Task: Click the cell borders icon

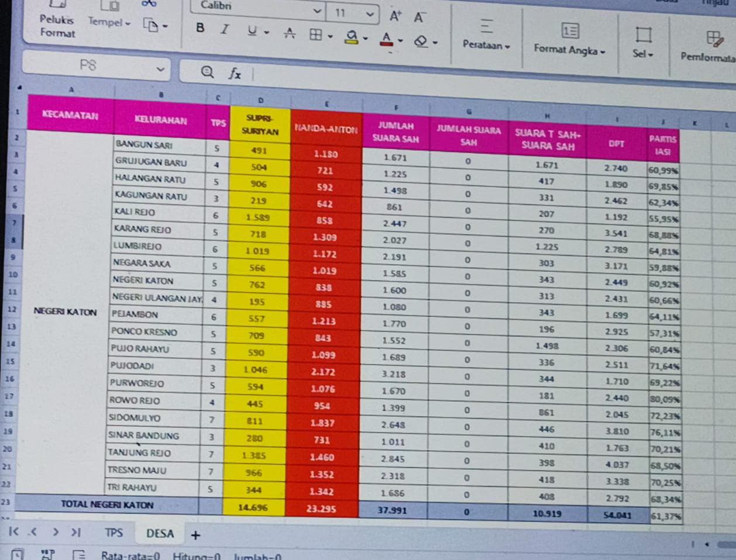Action: click(316, 34)
